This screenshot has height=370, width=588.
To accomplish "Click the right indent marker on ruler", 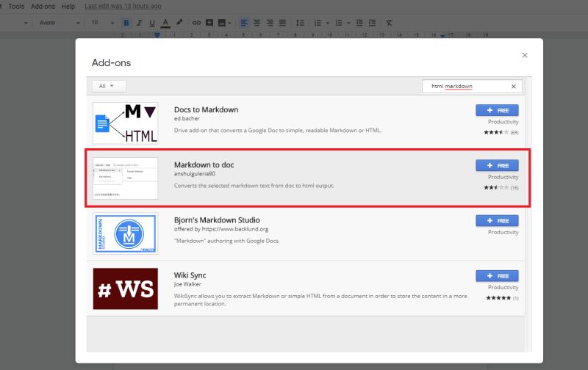I will (443, 36).
